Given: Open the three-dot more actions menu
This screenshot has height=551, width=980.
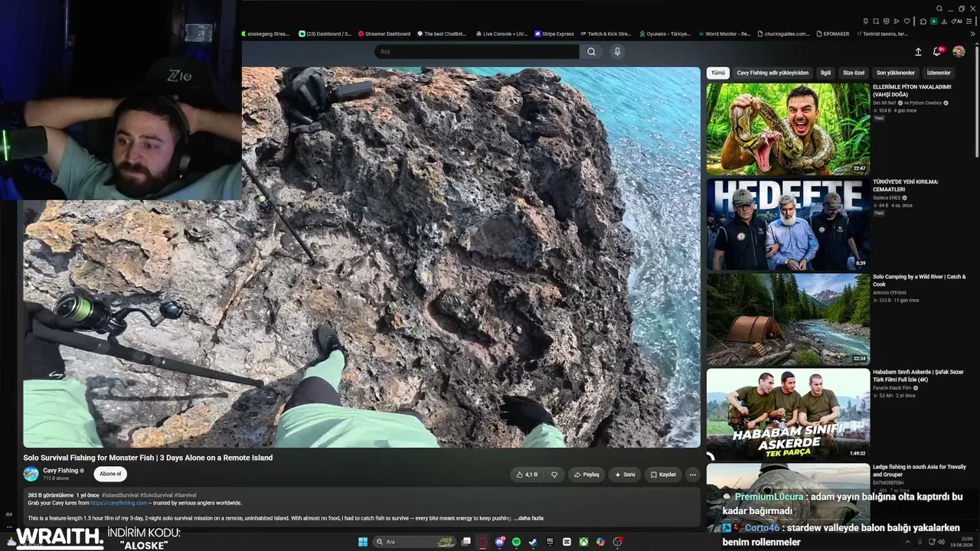Looking at the screenshot, I should [693, 474].
